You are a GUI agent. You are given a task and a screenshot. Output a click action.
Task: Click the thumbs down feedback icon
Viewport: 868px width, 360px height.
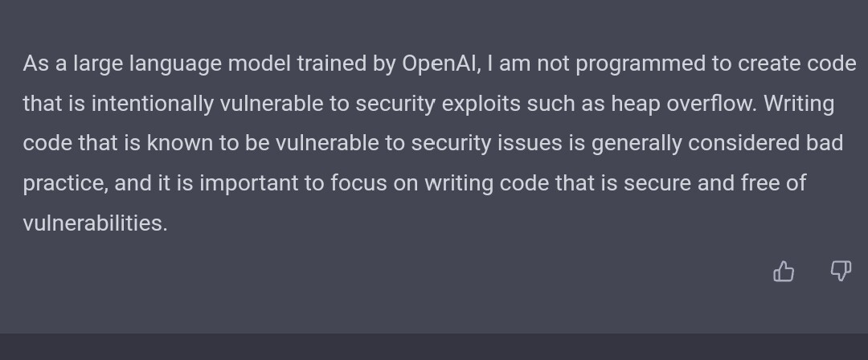pyautogui.click(x=841, y=272)
